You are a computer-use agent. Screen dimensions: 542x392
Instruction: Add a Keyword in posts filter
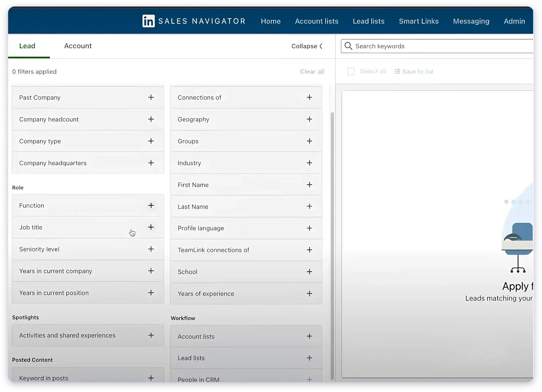point(151,378)
